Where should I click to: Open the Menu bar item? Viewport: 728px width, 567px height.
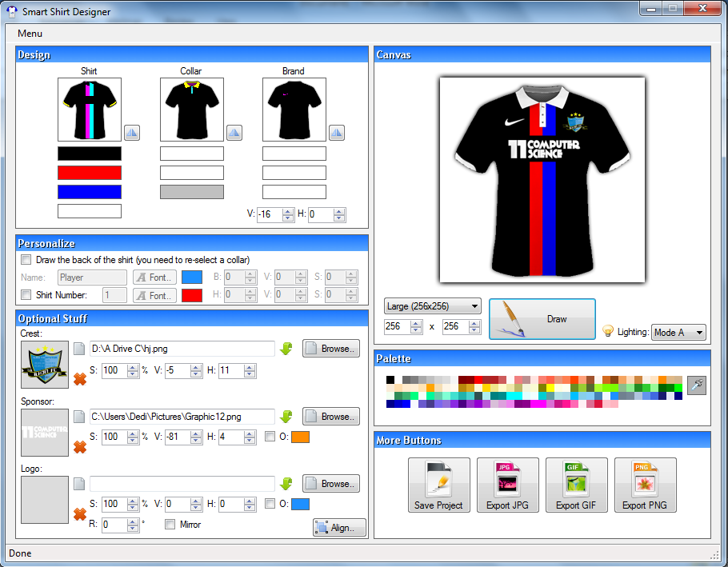30,34
